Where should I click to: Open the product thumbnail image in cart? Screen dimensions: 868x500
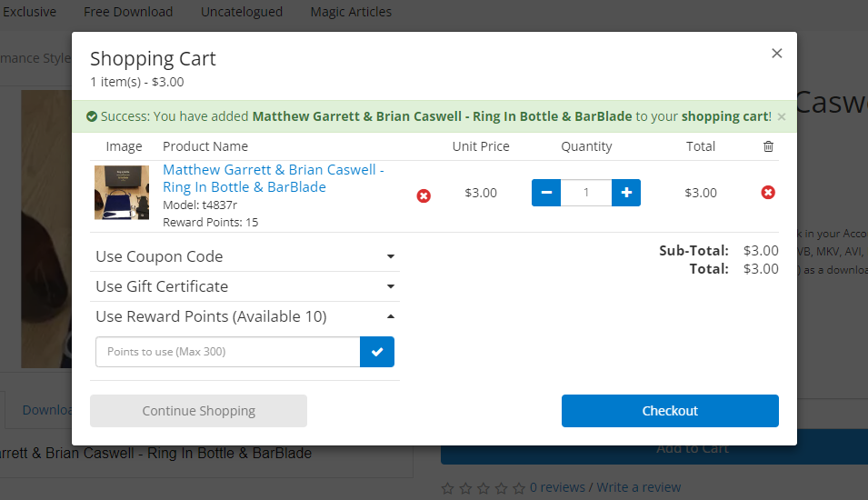(x=122, y=193)
